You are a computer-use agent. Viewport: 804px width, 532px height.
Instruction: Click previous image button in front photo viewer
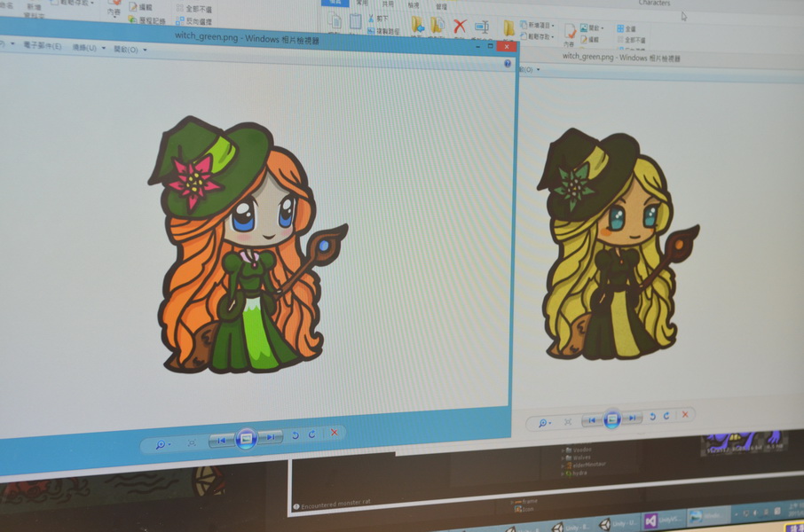[222, 439]
